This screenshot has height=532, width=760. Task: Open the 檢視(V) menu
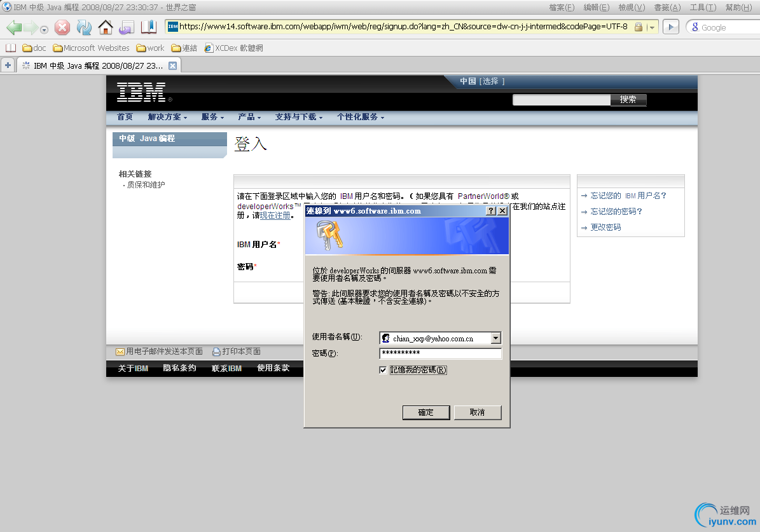point(632,7)
